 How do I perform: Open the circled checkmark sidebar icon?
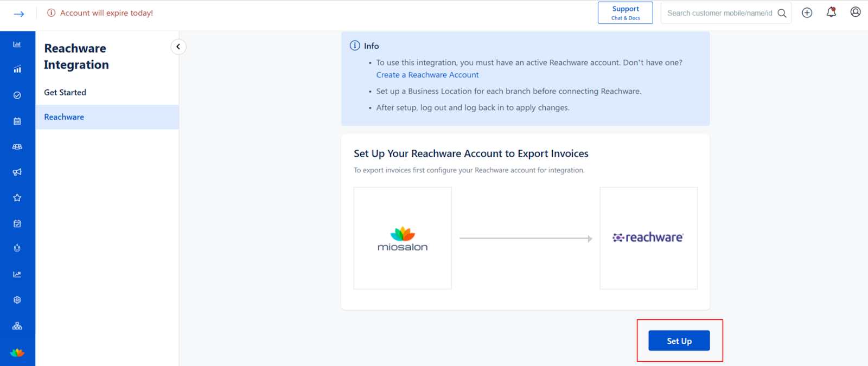pyautogui.click(x=17, y=95)
